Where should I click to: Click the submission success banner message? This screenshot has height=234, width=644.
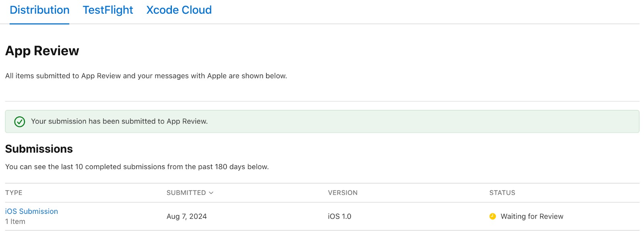119,122
